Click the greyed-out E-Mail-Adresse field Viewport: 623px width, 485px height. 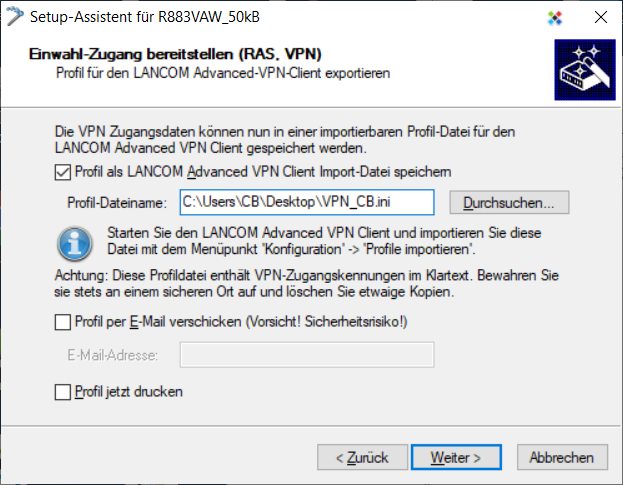[x=307, y=355]
